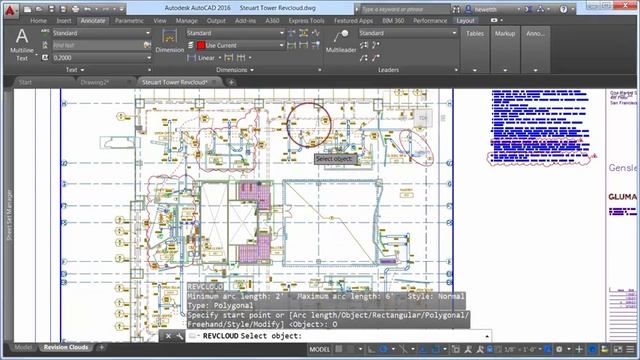
Task: Click the Linear dimension icon
Action: coord(191,58)
